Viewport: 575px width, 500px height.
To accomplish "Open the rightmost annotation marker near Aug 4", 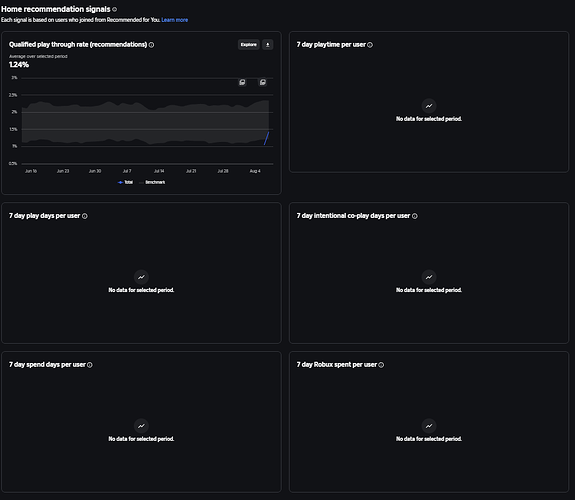I will click(x=263, y=82).
